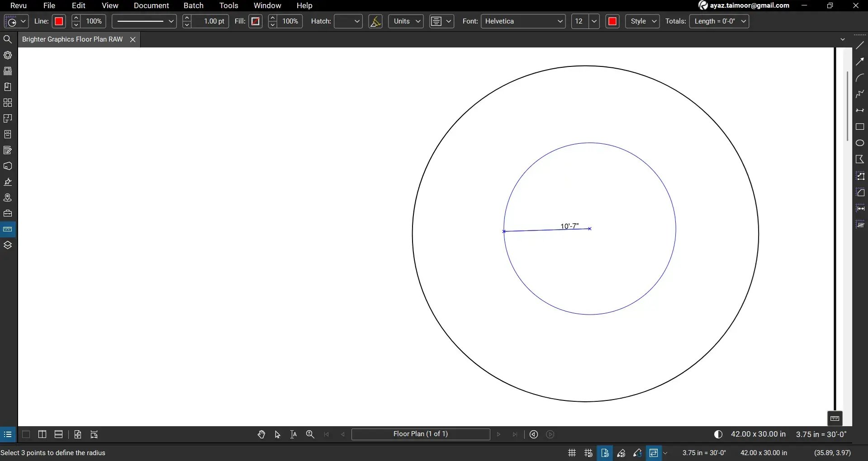Open the Layers panel
Screen dimensions: 868x461
tap(8, 245)
